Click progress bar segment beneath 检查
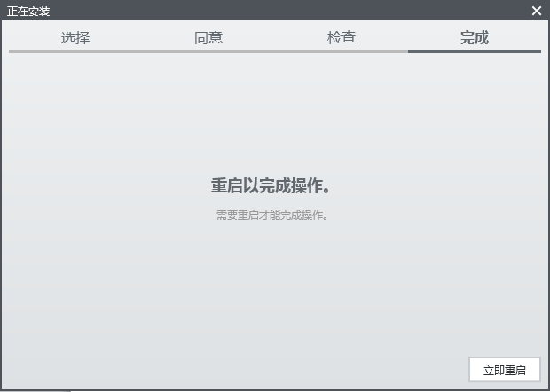This screenshot has width=550, height=392. (x=342, y=51)
